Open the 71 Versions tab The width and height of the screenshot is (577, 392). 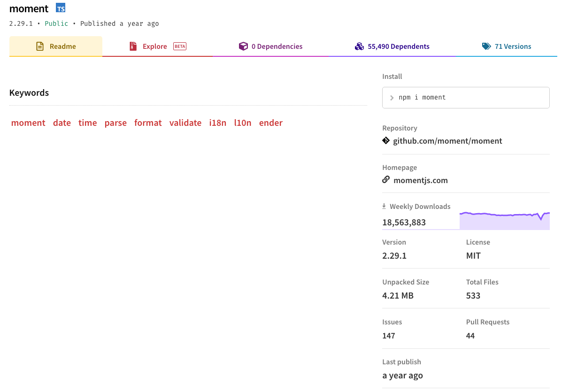click(x=506, y=46)
